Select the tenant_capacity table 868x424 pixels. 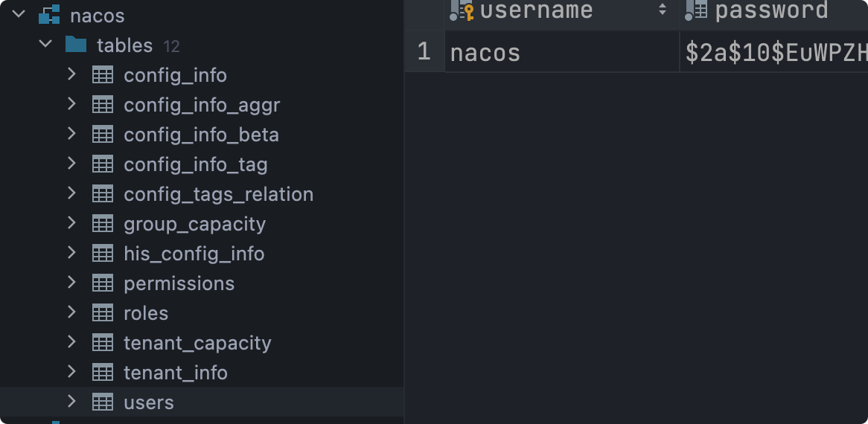[197, 343]
